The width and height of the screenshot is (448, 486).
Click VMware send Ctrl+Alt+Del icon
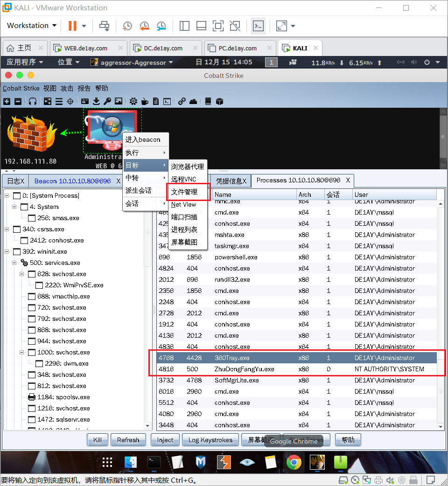pos(104,26)
